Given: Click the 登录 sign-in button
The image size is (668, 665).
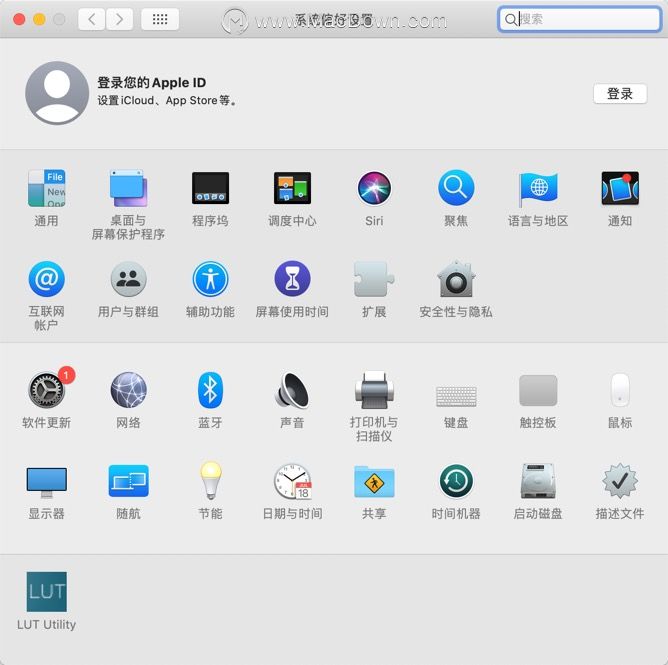Looking at the screenshot, I should [x=620, y=93].
